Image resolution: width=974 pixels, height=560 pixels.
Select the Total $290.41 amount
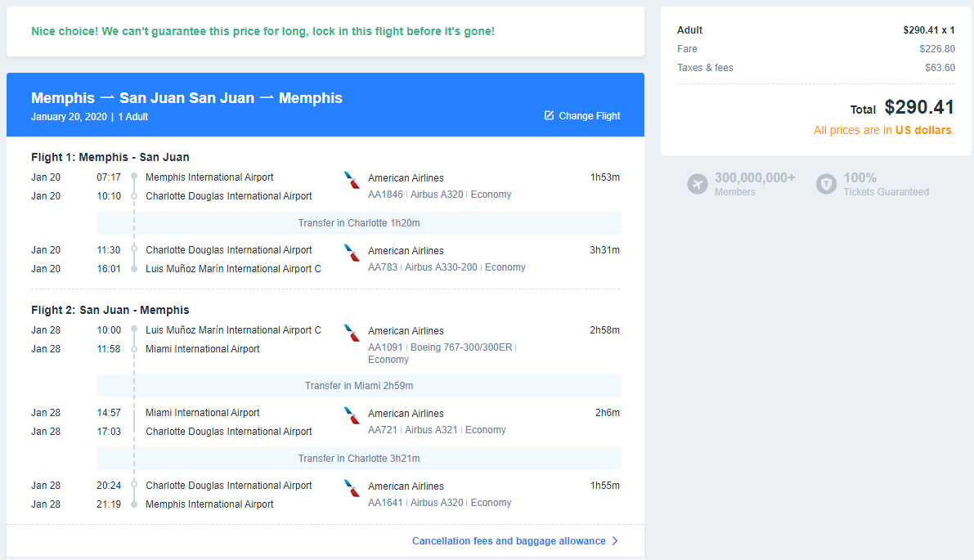[919, 107]
